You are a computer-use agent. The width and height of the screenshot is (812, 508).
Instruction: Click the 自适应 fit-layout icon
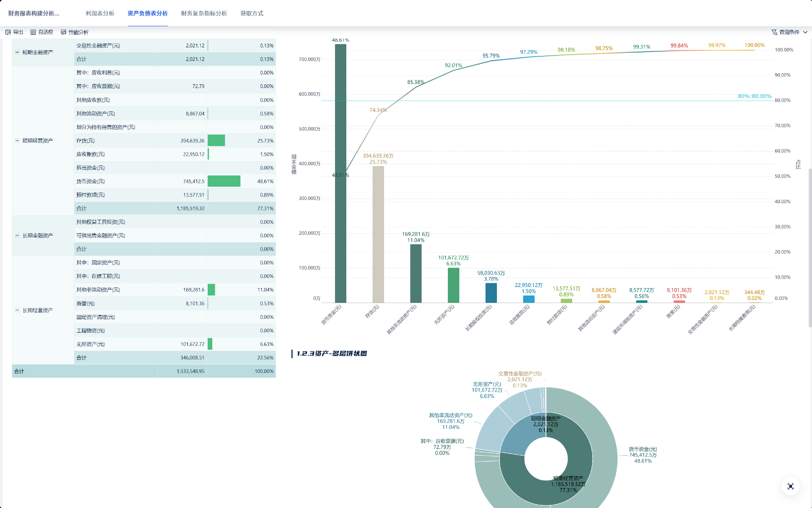[x=33, y=32]
